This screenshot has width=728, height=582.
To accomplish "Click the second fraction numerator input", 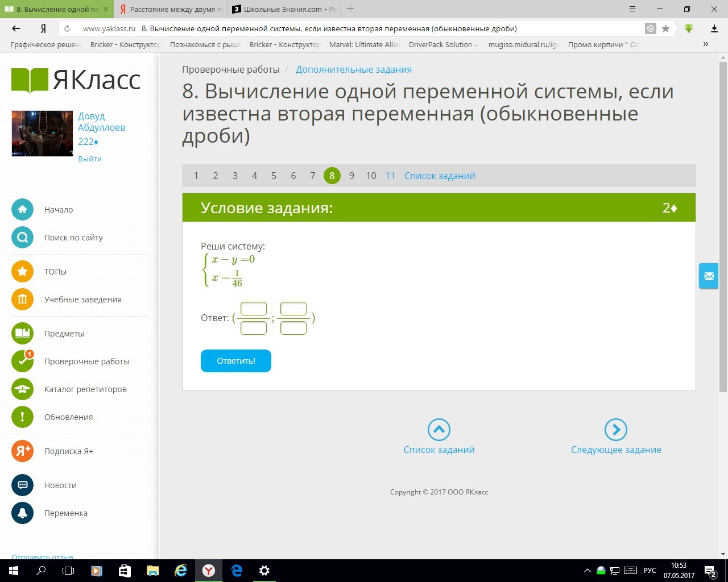I will click(x=293, y=309).
